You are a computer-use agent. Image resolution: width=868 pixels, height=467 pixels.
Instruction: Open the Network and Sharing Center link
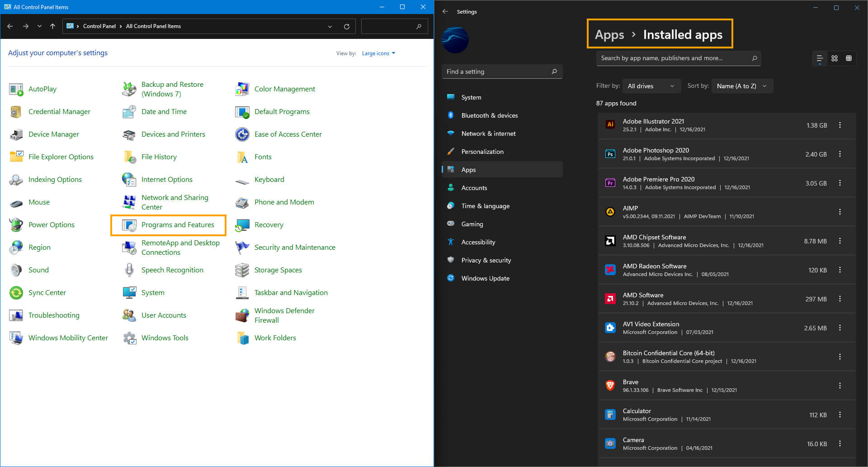[175, 202]
